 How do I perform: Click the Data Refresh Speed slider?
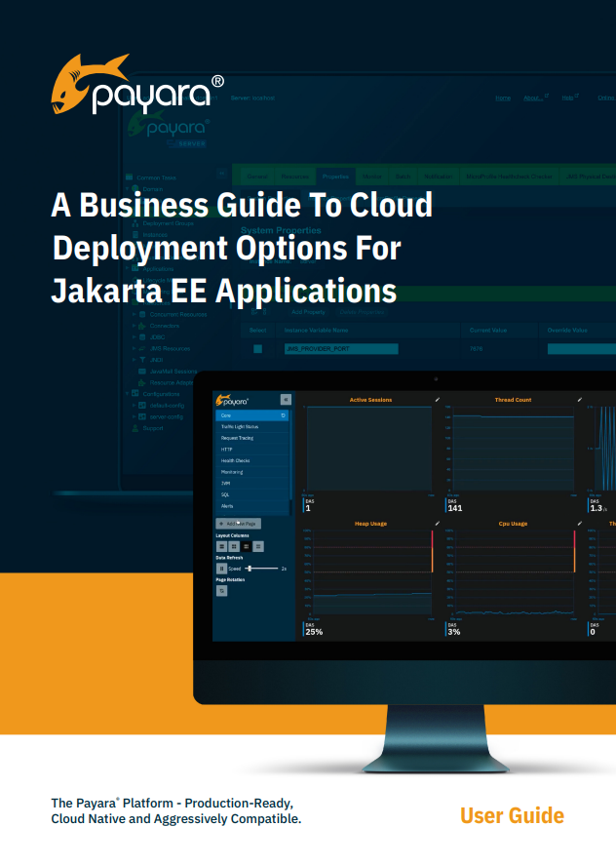click(261, 568)
